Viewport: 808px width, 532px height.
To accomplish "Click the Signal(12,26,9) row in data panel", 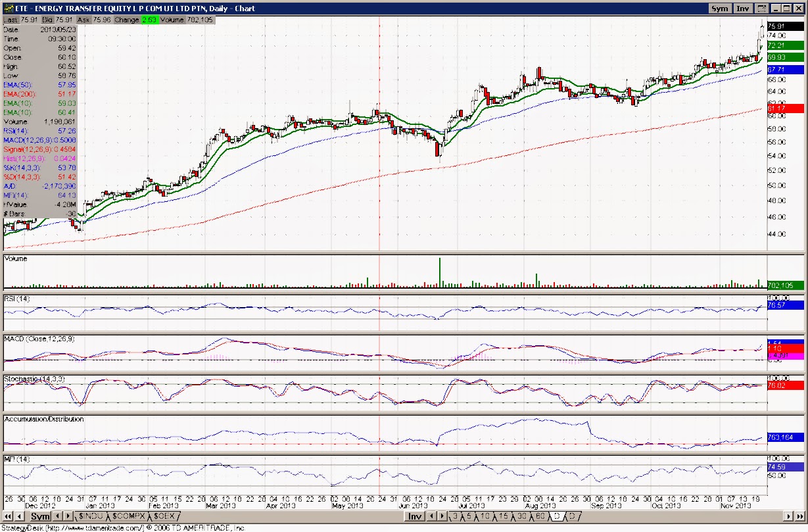I will (39, 149).
